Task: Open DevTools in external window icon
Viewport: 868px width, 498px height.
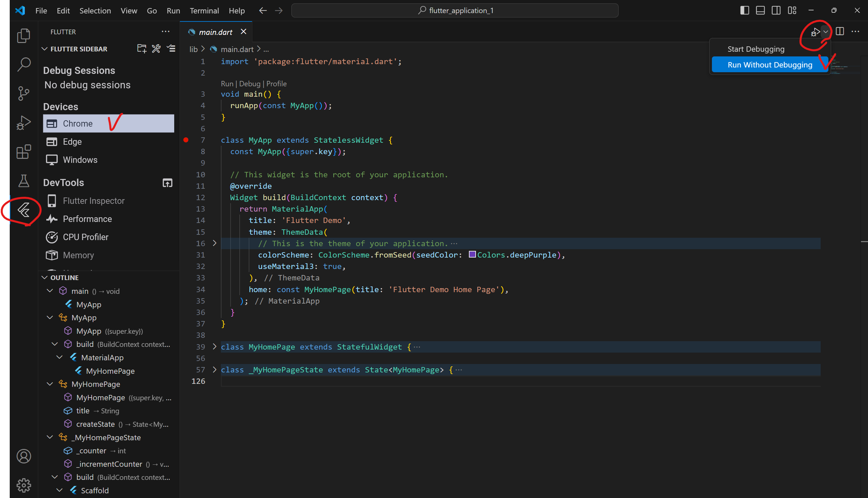Action: 167,183
